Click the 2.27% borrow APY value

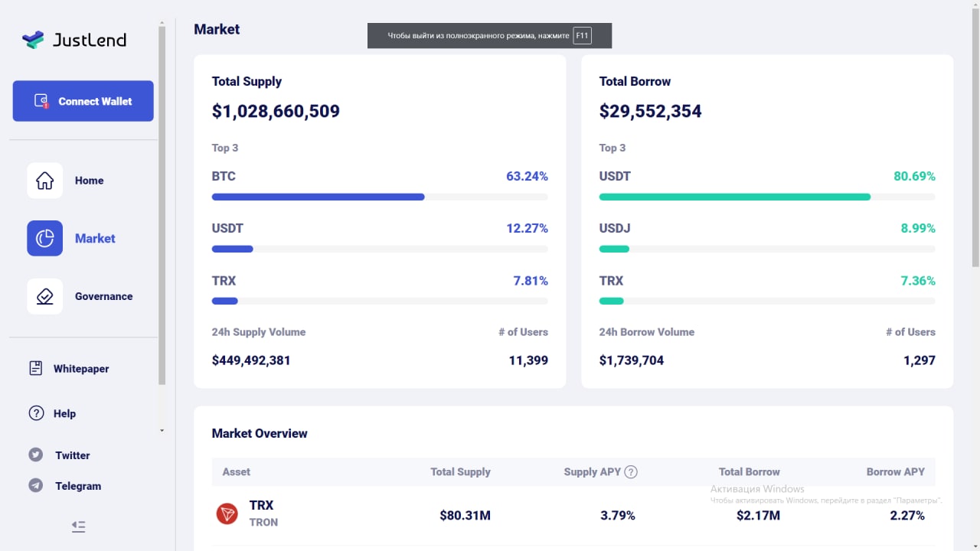(x=907, y=515)
